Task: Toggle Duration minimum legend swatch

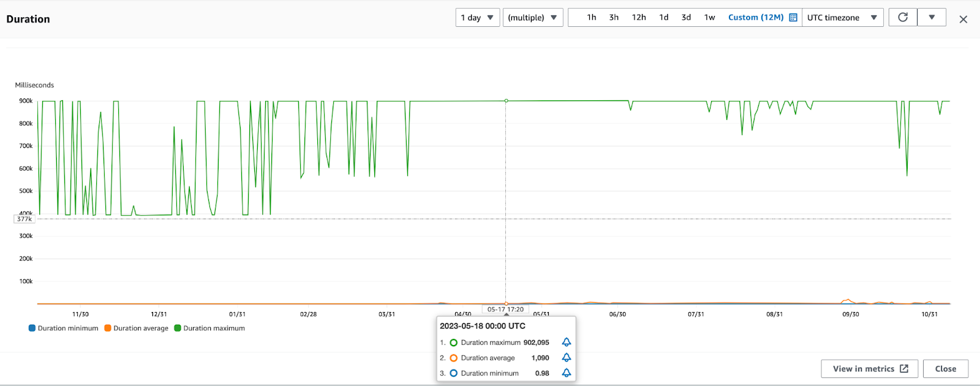Action: click(x=32, y=328)
